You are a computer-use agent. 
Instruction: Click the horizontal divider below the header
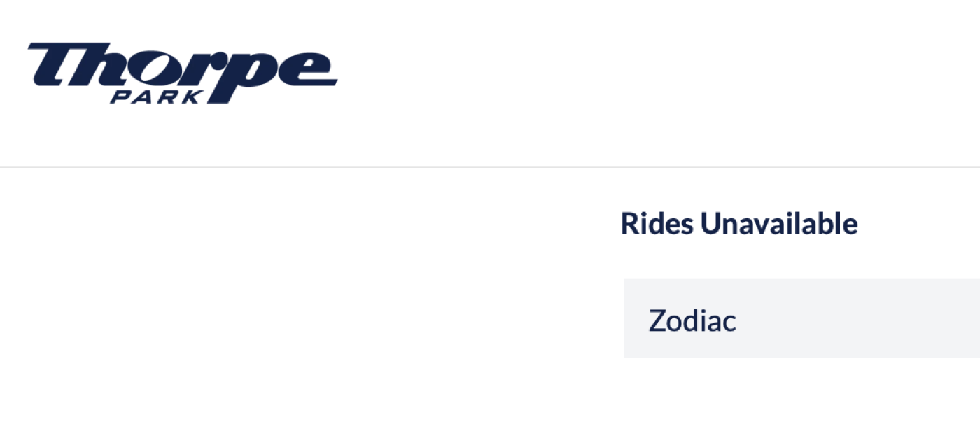pyautogui.click(x=490, y=167)
